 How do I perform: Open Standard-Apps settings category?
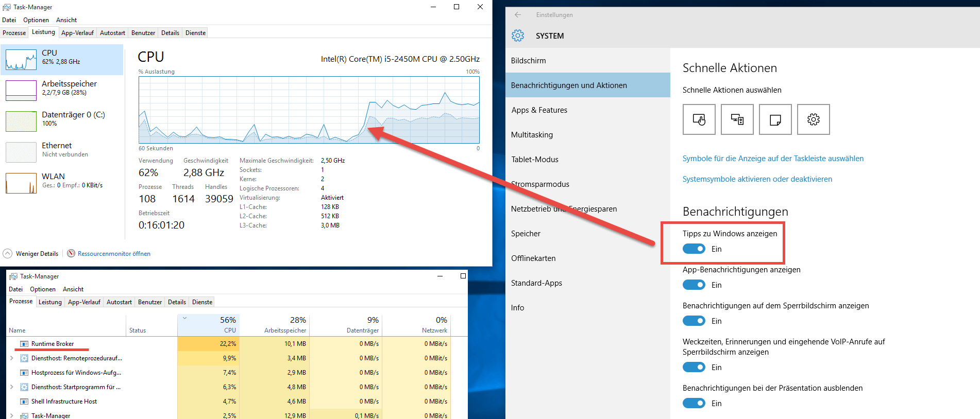pos(587,283)
